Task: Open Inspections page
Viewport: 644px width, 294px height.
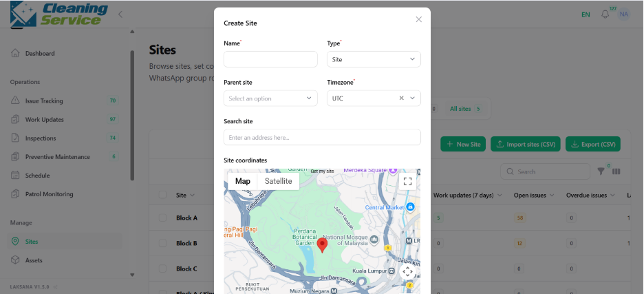Action: tap(41, 138)
